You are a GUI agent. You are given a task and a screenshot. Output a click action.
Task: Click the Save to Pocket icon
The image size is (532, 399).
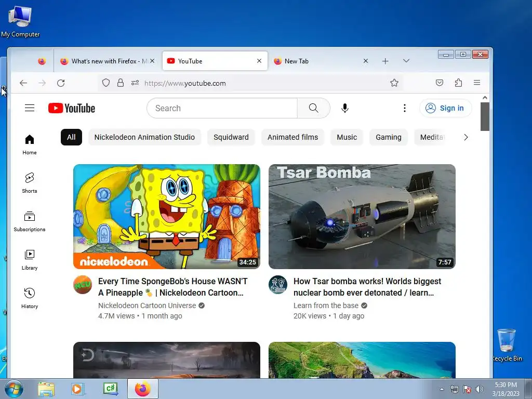pos(440,83)
